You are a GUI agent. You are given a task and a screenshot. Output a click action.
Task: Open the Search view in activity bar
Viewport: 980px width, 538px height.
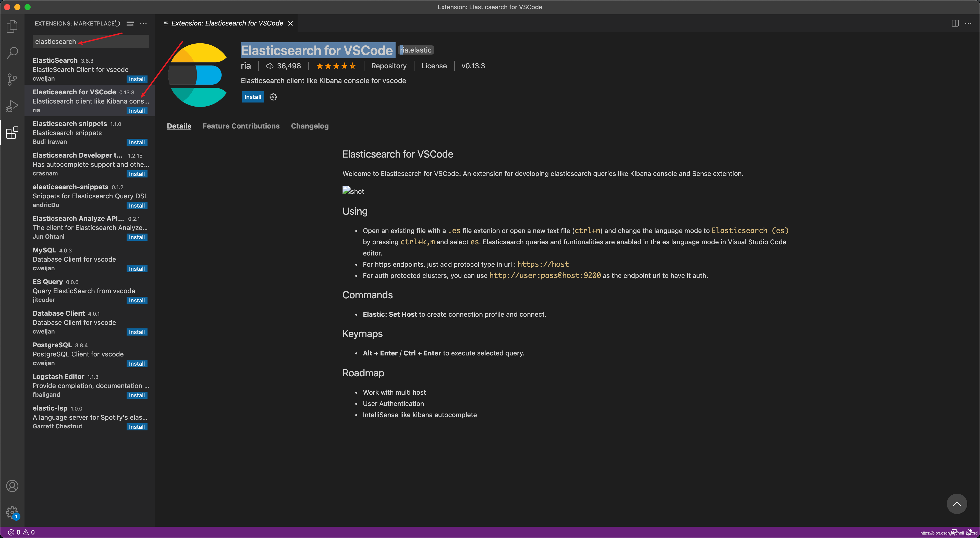click(12, 53)
